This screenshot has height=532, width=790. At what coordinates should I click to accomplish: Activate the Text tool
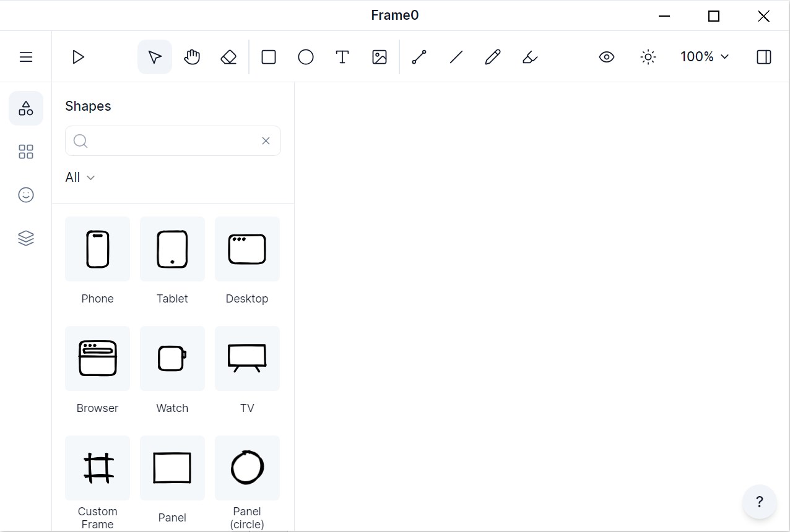click(342, 57)
